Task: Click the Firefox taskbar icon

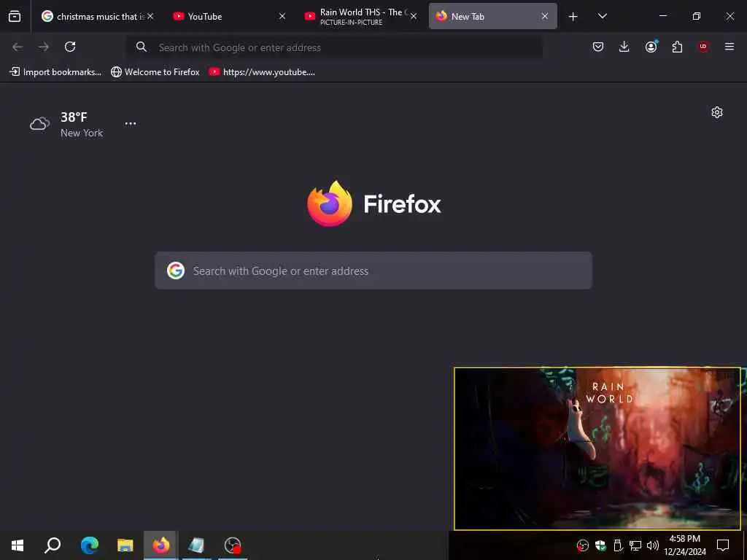Action: (160, 545)
